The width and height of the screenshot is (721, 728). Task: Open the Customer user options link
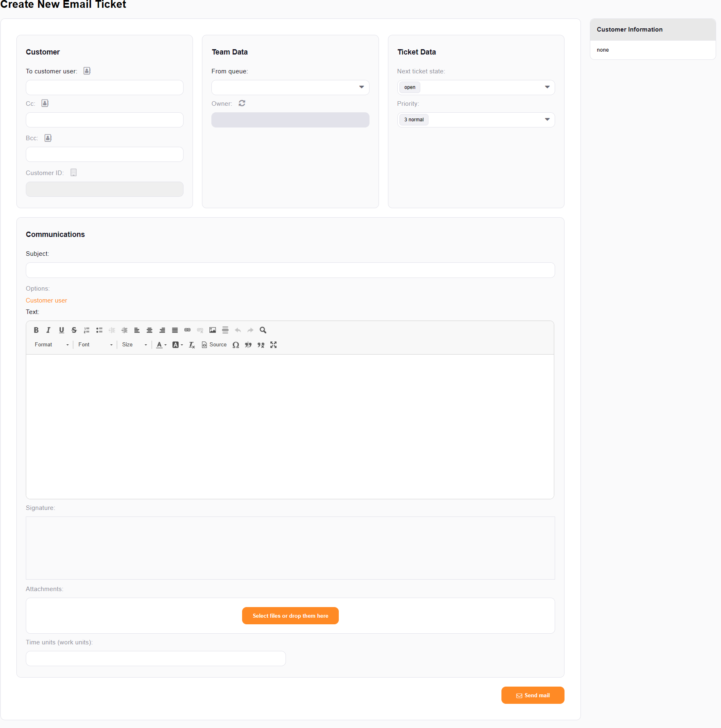(x=46, y=300)
